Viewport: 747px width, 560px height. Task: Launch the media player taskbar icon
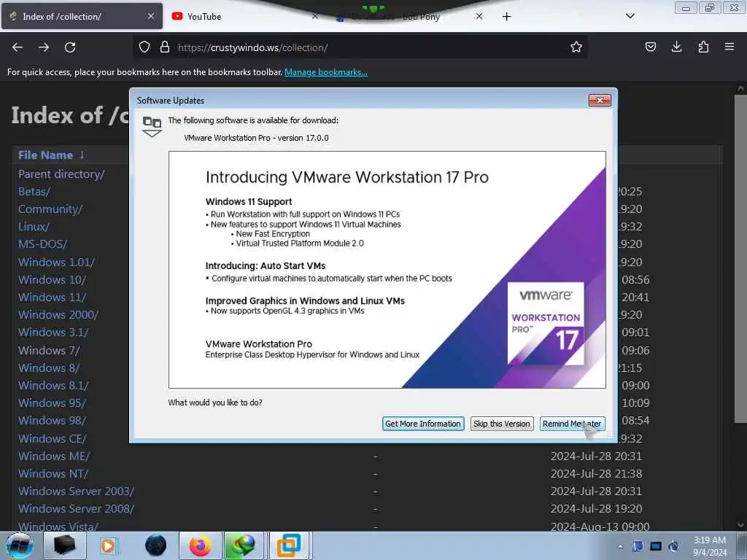108,545
